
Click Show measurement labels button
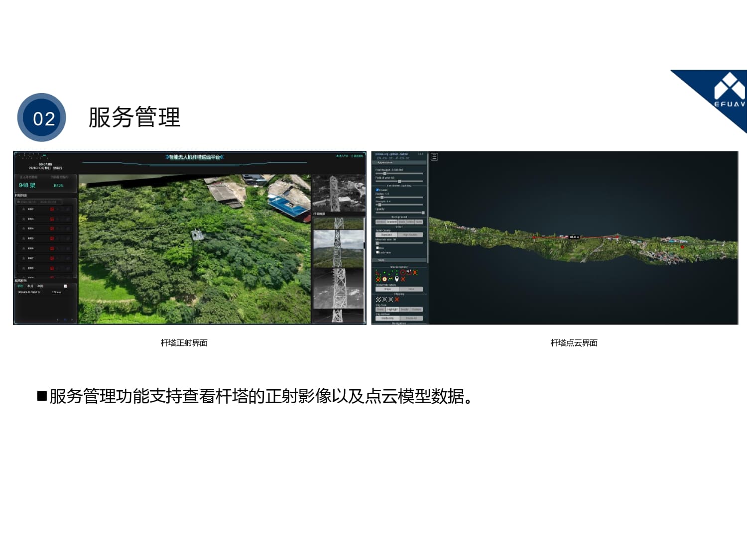click(387, 289)
